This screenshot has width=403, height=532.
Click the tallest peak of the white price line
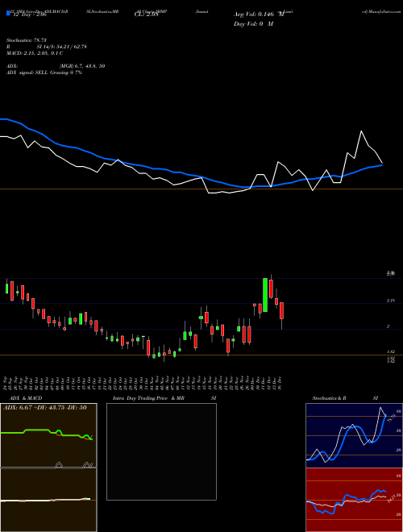[361, 131]
